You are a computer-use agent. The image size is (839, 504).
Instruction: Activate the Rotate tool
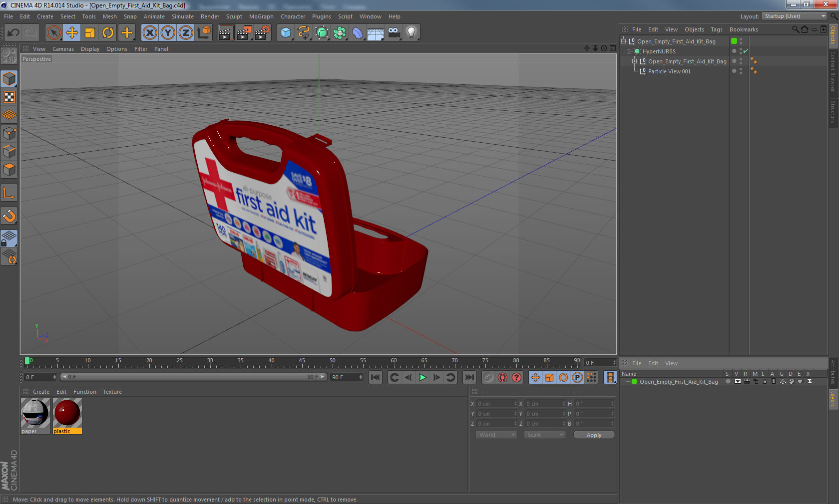108,33
